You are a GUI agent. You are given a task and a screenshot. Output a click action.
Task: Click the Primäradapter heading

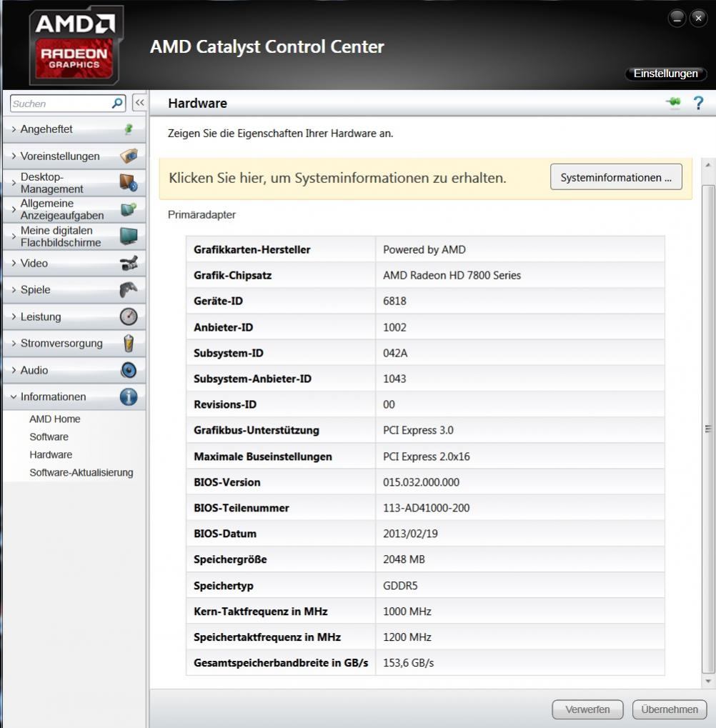click(x=202, y=214)
